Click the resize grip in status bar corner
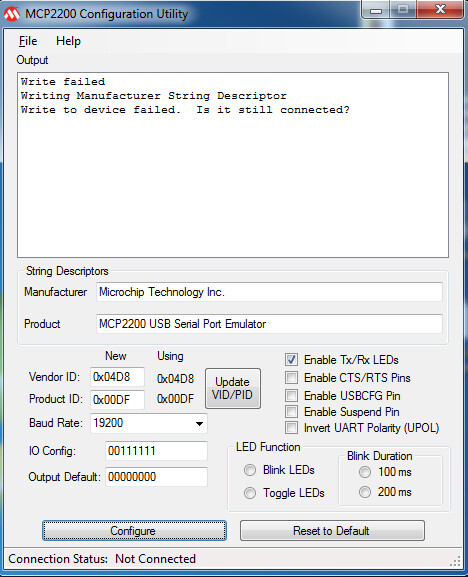468x577 pixels. tap(455, 561)
